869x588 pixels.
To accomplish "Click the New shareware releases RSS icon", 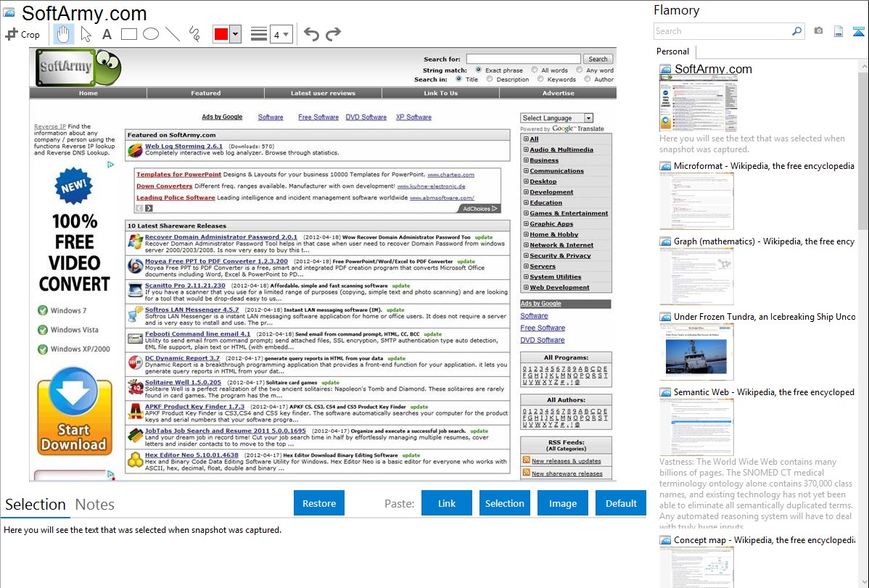I will point(526,473).
